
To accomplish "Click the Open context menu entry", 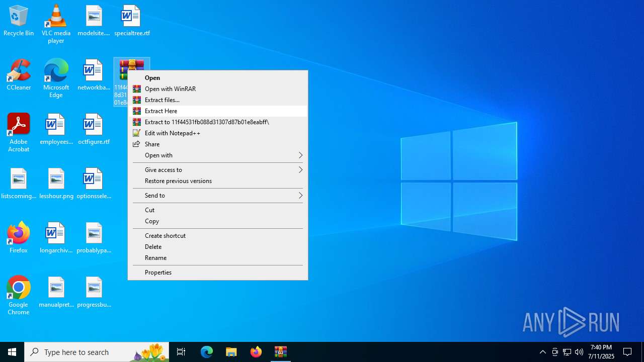I will point(217,78).
